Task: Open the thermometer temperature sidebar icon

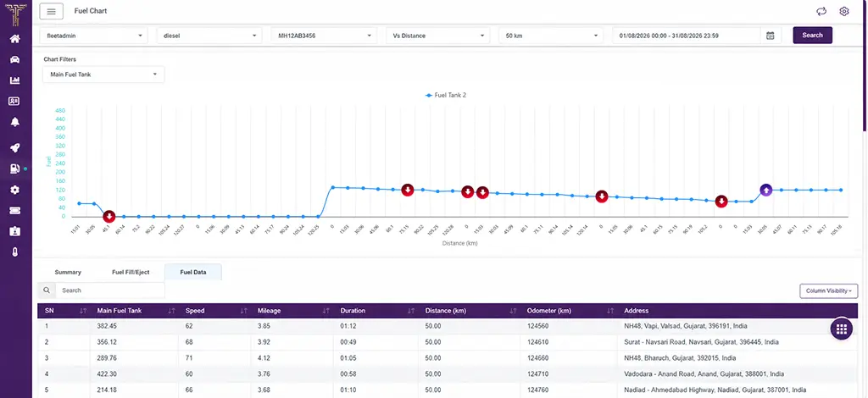Action: coord(15,252)
